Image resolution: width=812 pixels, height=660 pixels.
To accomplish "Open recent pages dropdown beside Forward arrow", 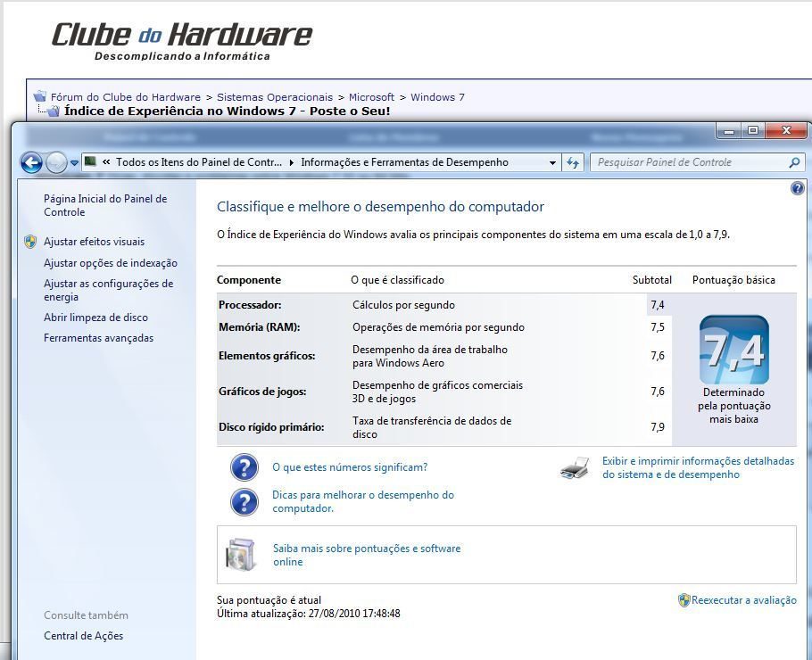I will [x=74, y=163].
